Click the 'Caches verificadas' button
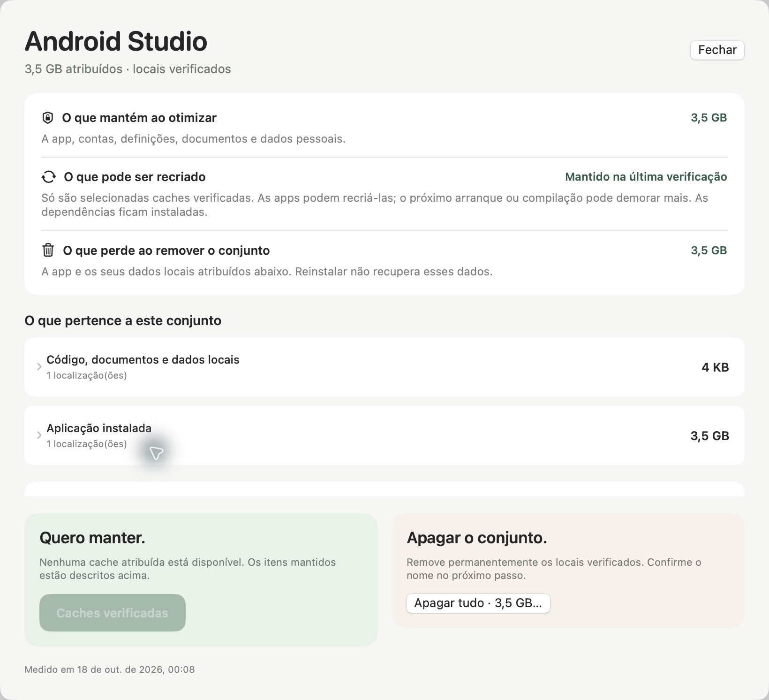 click(113, 613)
